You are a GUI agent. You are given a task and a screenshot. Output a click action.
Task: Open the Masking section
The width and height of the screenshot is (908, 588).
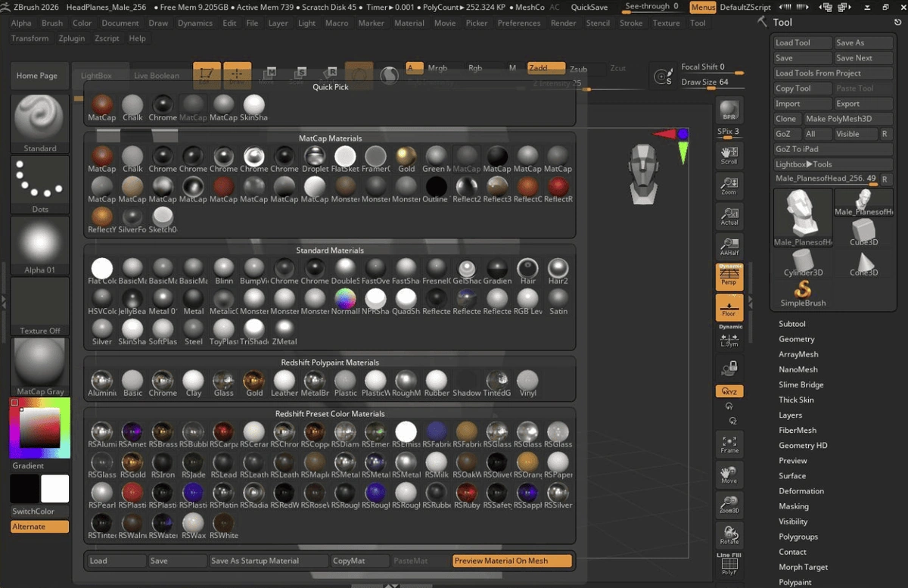[793, 506]
